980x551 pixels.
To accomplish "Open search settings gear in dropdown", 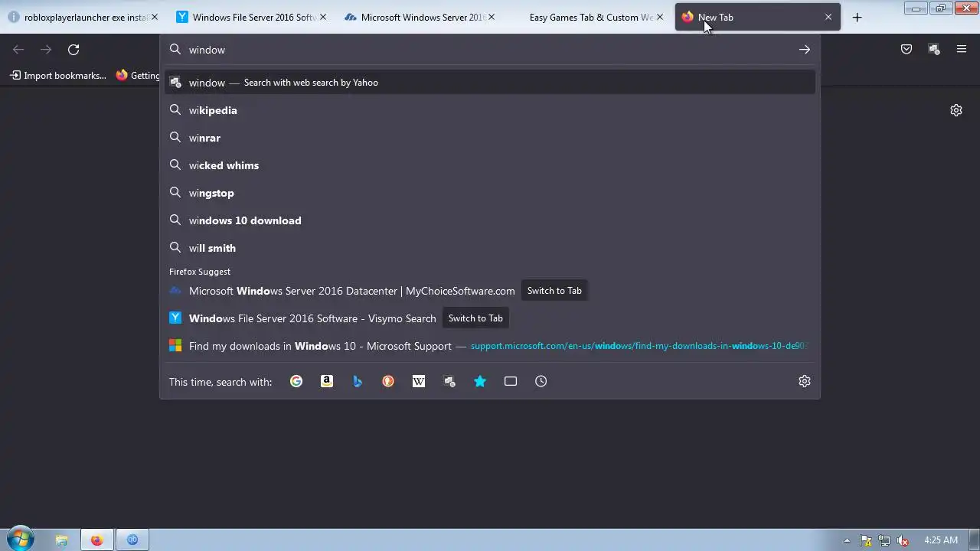I will coord(805,381).
